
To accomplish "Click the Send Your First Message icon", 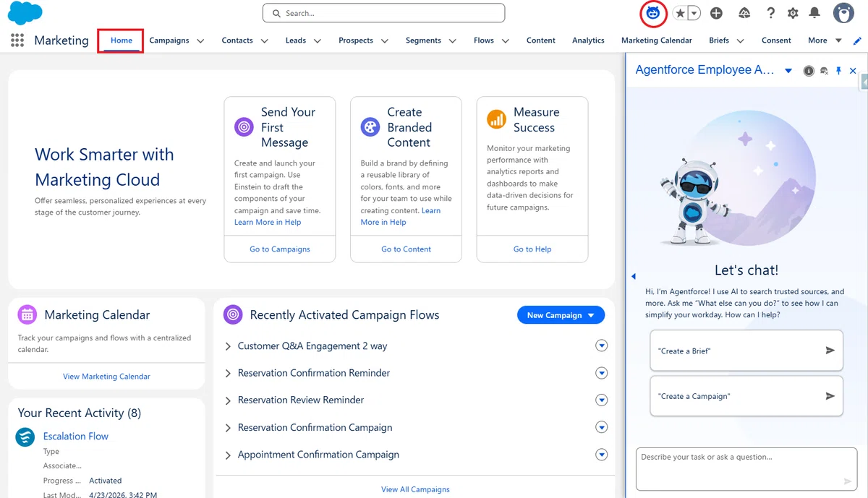I will coord(244,127).
